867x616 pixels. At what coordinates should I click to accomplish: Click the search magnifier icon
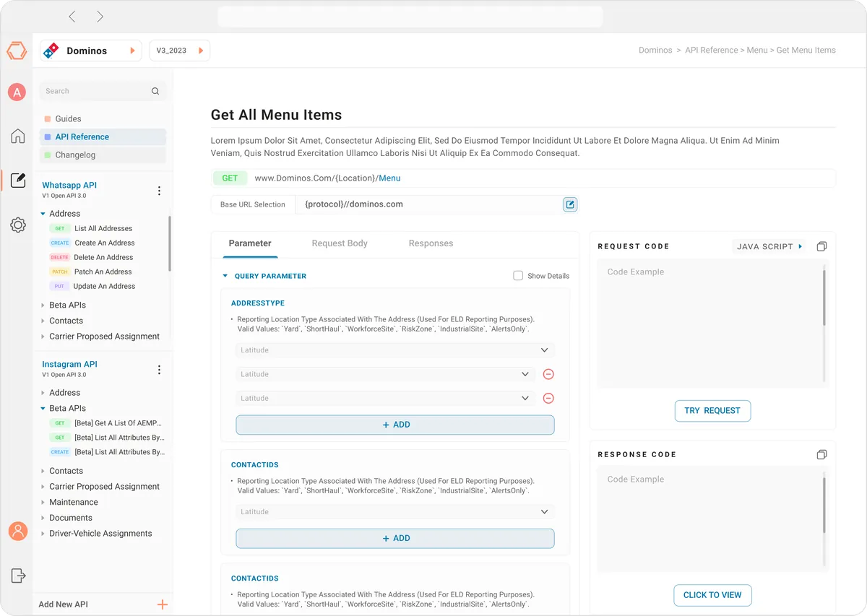[155, 91]
